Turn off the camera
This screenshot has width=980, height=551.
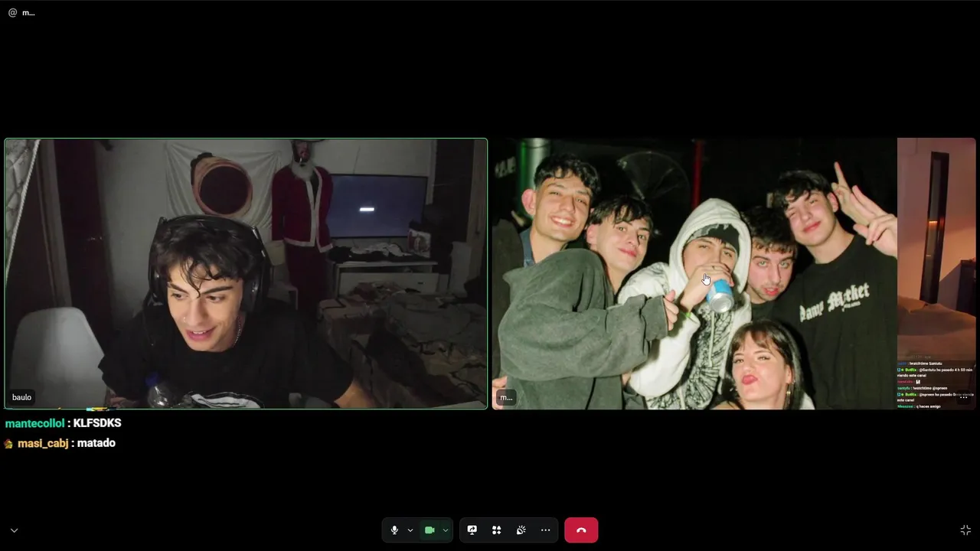[x=430, y=530]
